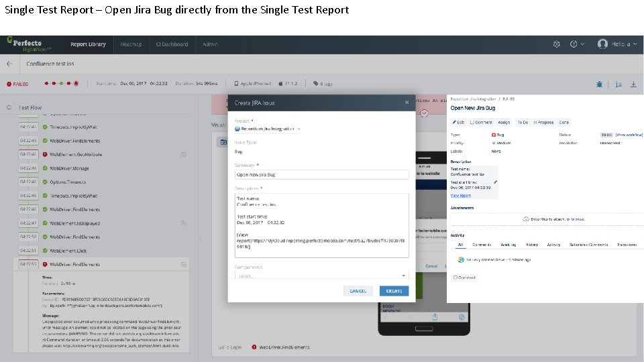Click the share icon on phone screenshot
Viewport: 644px width, 362px height.
click(435, 317)
